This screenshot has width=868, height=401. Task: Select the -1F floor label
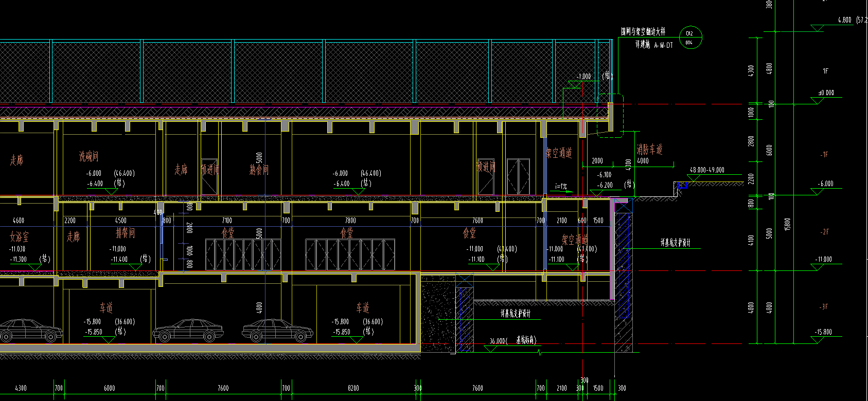(824, 154)
